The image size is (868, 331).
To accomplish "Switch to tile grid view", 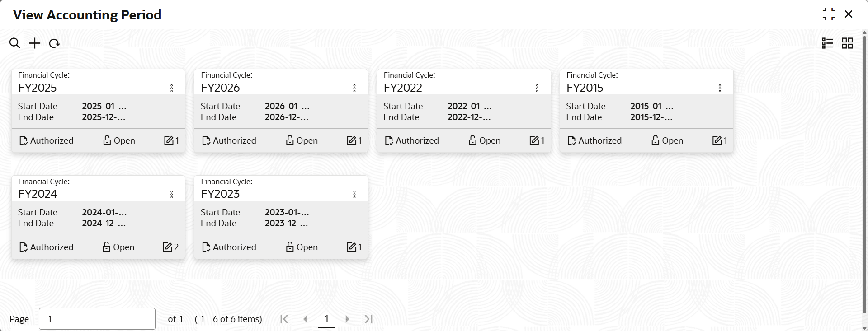I will tap(847, 43).
